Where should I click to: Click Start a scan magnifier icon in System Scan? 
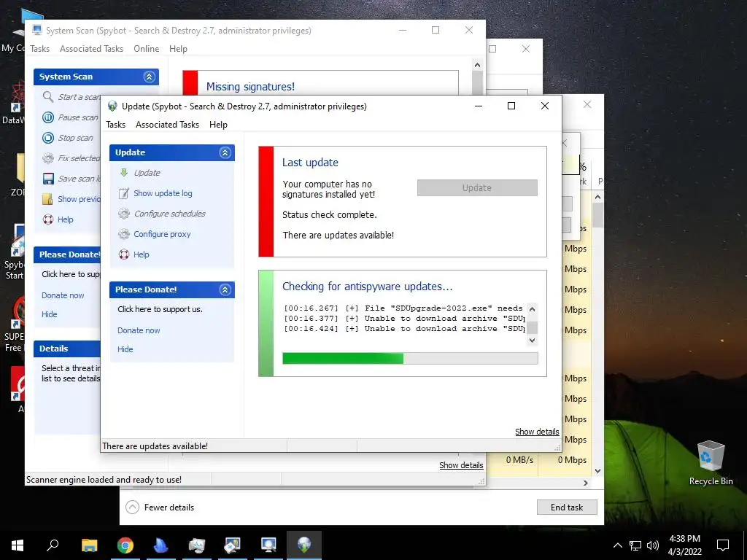click(x=48, y=97)
